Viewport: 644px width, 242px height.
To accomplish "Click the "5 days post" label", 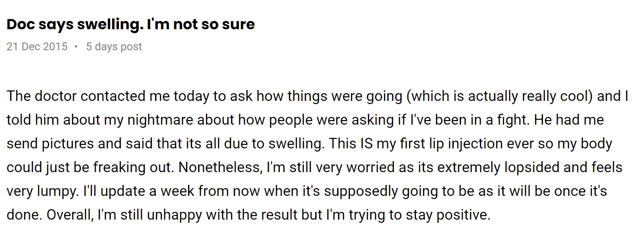I will click(x=114, y=47).
